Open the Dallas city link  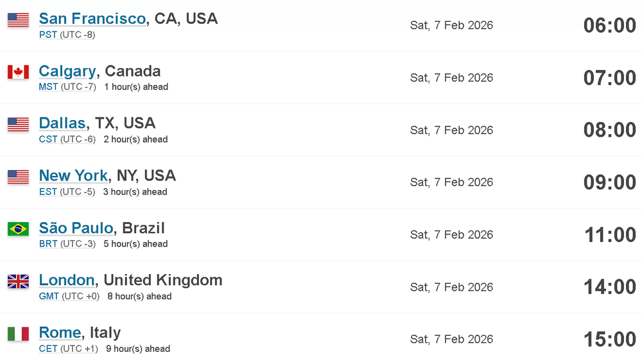pyautogui.click(x=62, y=123)
